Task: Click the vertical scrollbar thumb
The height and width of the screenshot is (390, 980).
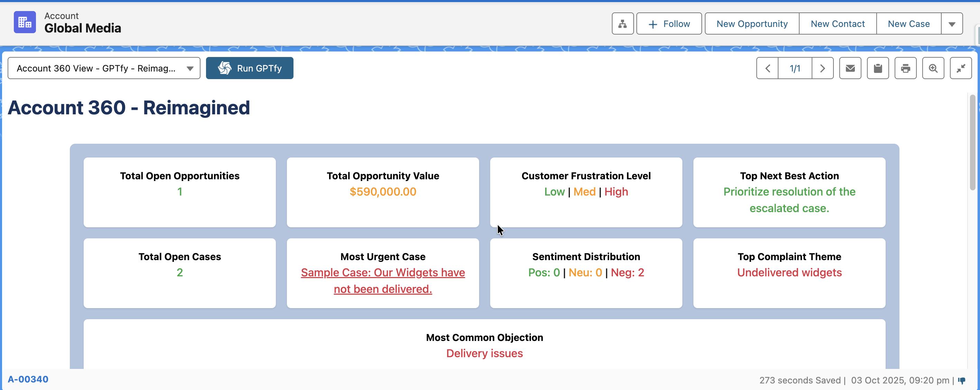Action: [972, 143]
